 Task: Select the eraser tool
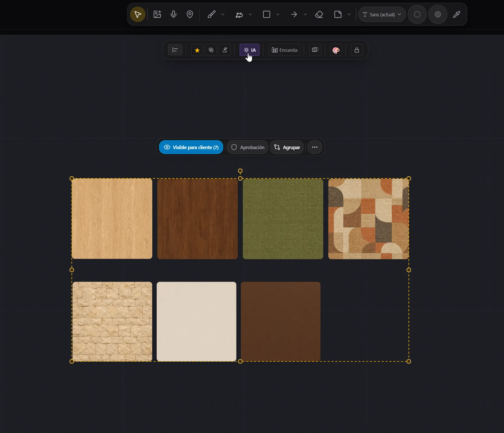coord(319,14)
